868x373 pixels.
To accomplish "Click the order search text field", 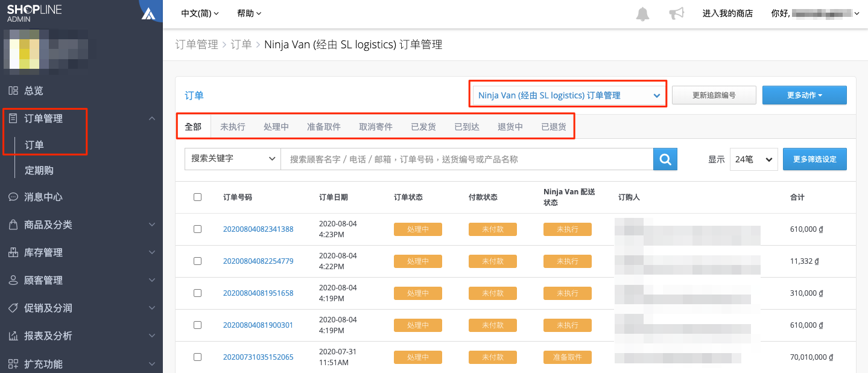I will [467, 159].
